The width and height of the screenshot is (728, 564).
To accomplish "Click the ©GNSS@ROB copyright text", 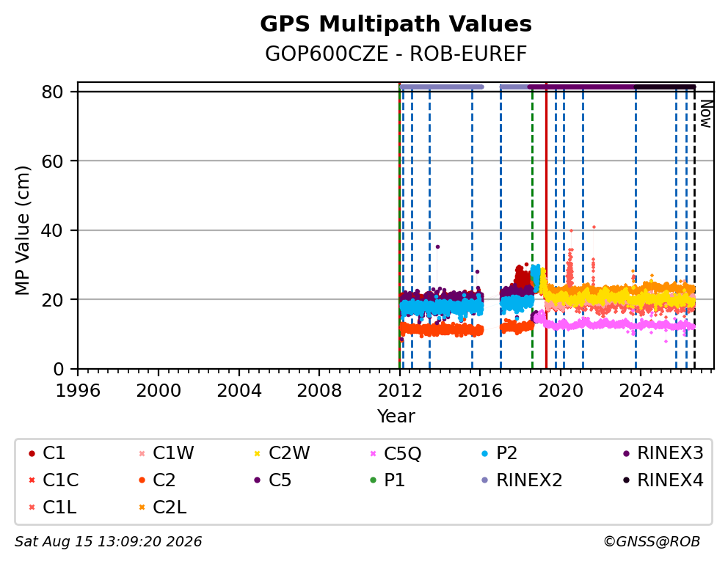I will (x=652, y=542).
